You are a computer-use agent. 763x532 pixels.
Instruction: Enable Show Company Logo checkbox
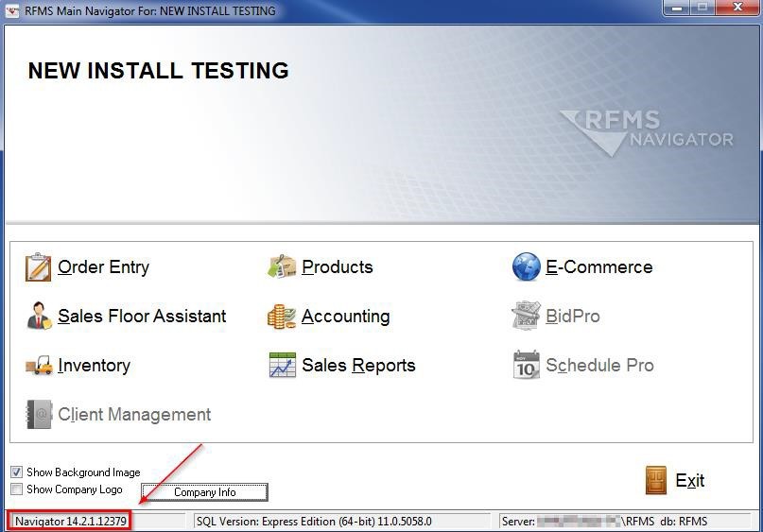click(x=16, y=489)
